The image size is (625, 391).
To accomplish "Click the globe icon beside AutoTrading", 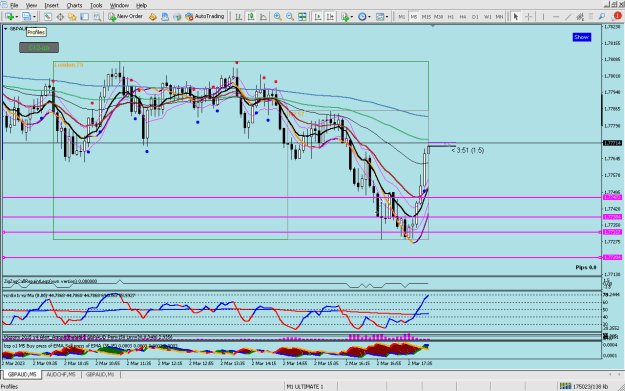I will click(177, 17).
